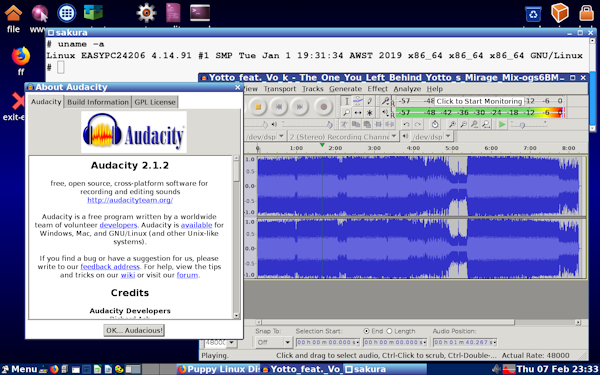This screenshot has height=375, width=600.
Task: Click the Fit Project zoom icon
Action: [486, 124]
